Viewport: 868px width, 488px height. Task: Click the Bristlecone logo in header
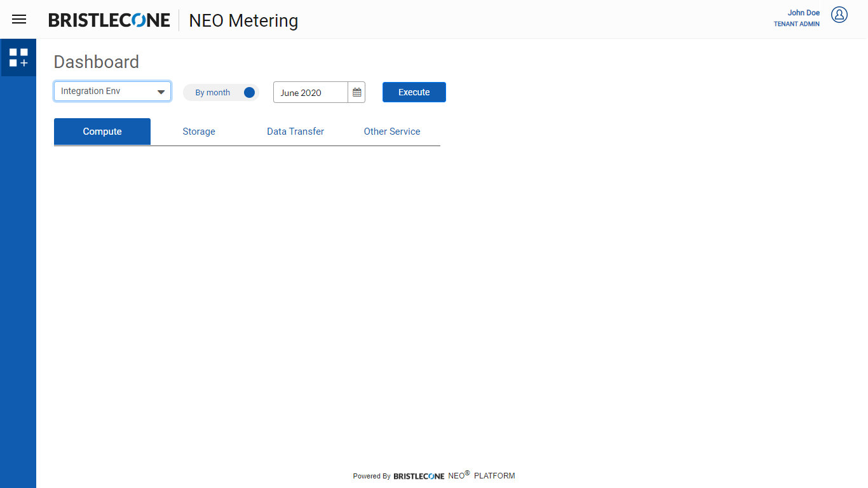click(x=109, y=20)
